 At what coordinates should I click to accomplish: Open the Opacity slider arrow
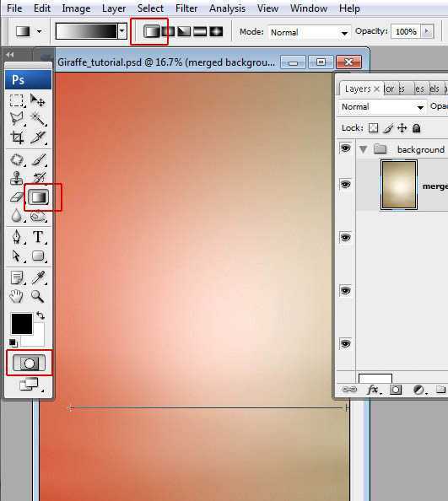pos(427,31)
